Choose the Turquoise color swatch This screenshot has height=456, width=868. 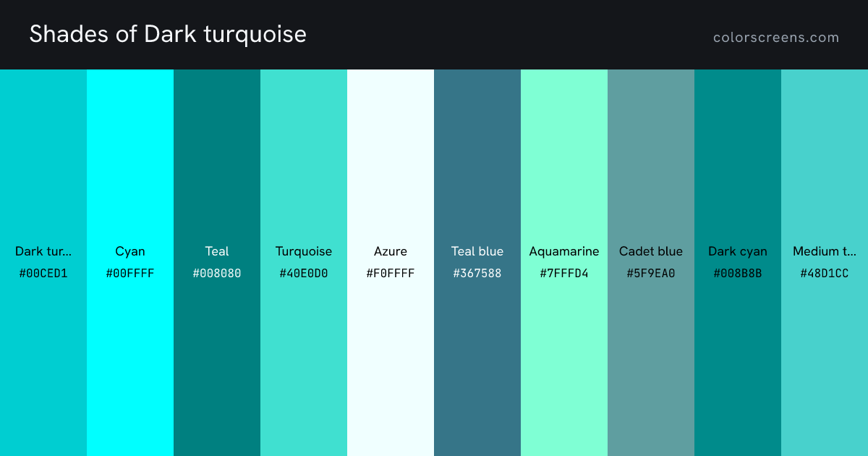(304, 263)
